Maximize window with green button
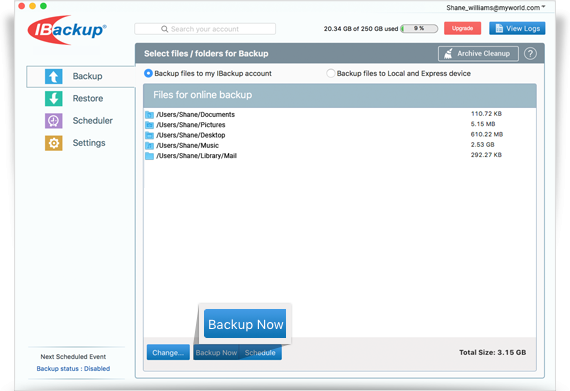 43,6
